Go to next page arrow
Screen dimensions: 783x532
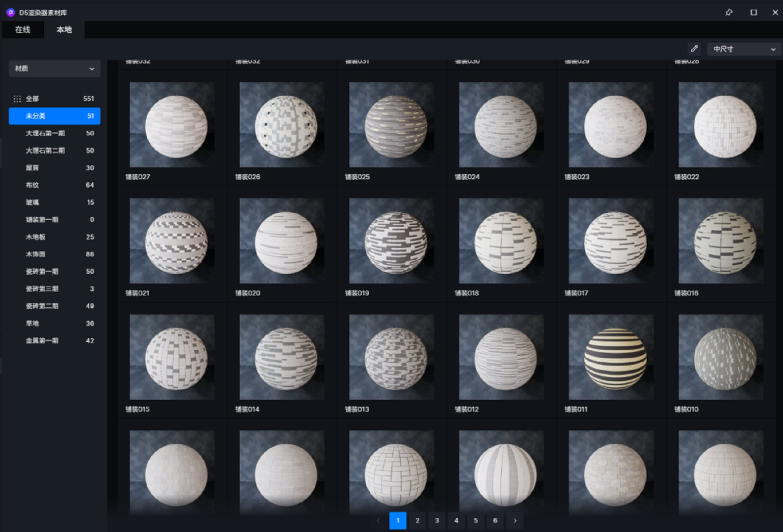coord(515,520)
